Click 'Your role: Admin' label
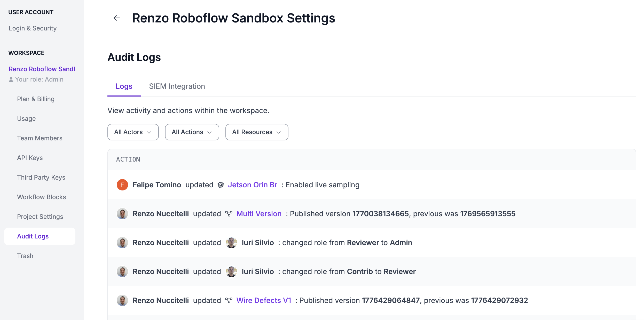Viewport: 644px width, 320px height. coord(39,79)
